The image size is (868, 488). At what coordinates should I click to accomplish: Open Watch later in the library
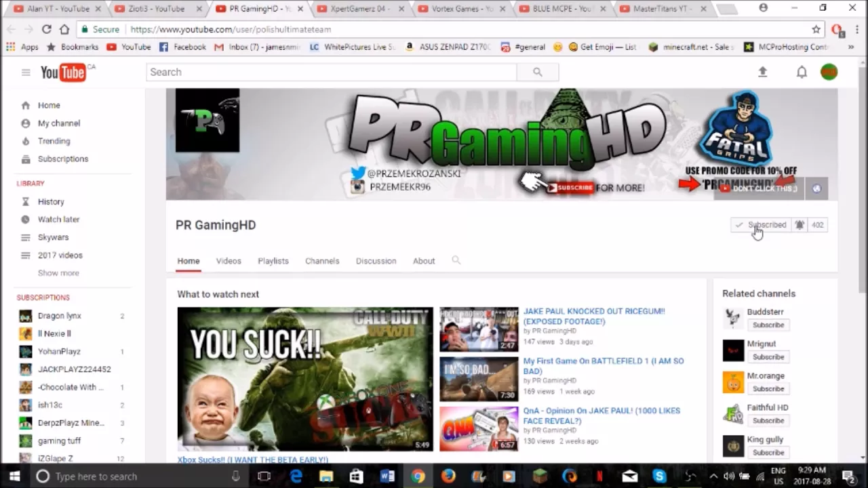[58, 220]
